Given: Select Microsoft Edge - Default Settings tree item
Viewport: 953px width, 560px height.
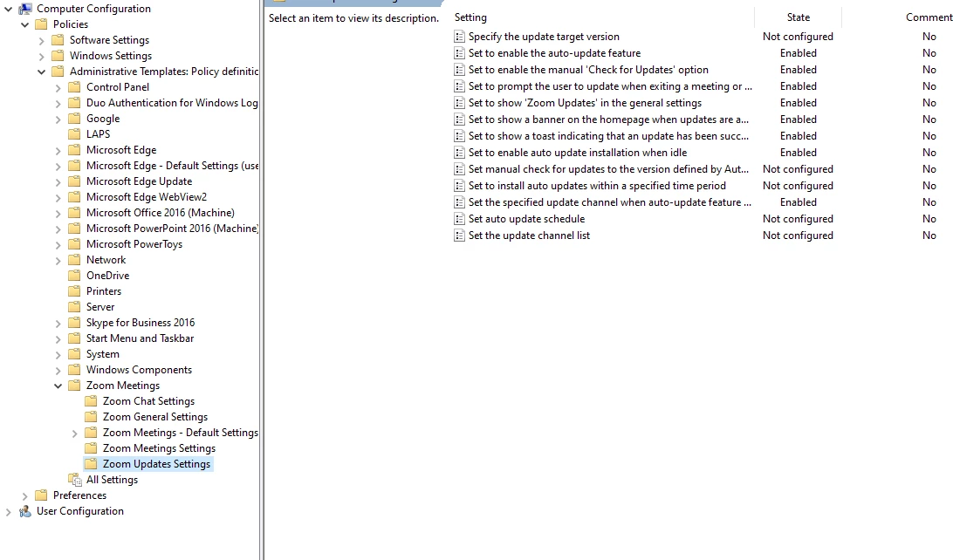Looking at the screenshot, I should 172,165.
